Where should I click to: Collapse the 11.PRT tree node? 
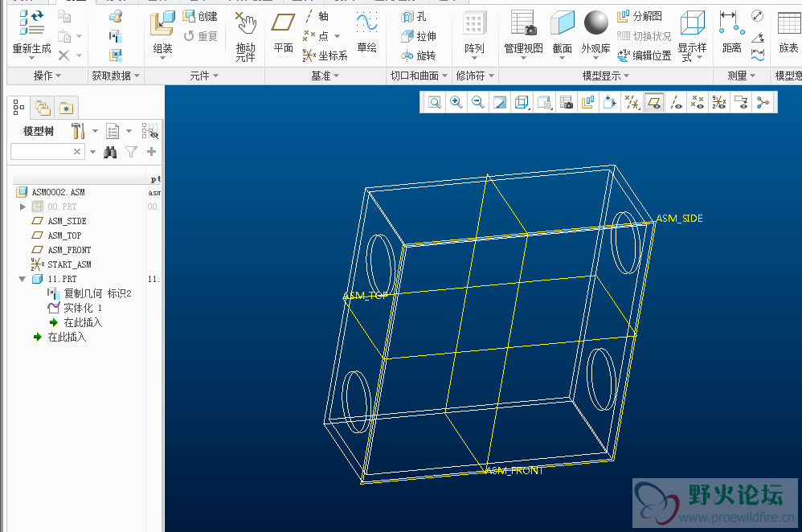tap(22, 280)
